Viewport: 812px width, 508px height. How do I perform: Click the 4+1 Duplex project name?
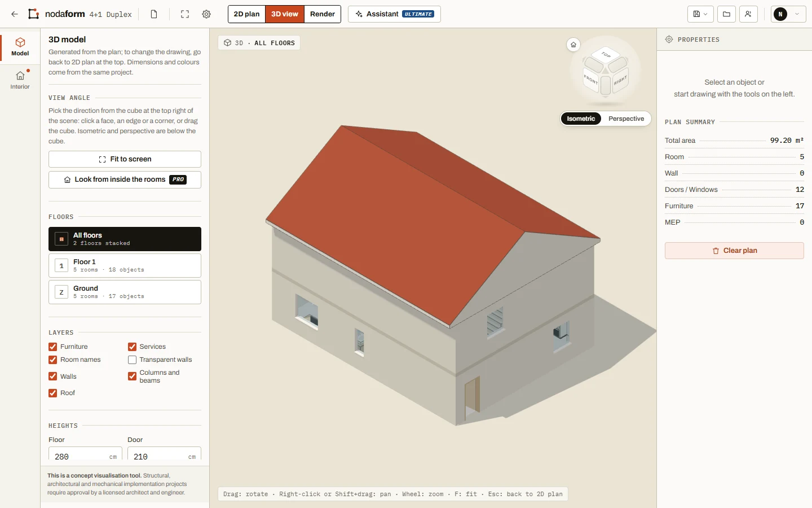point(111,14)
